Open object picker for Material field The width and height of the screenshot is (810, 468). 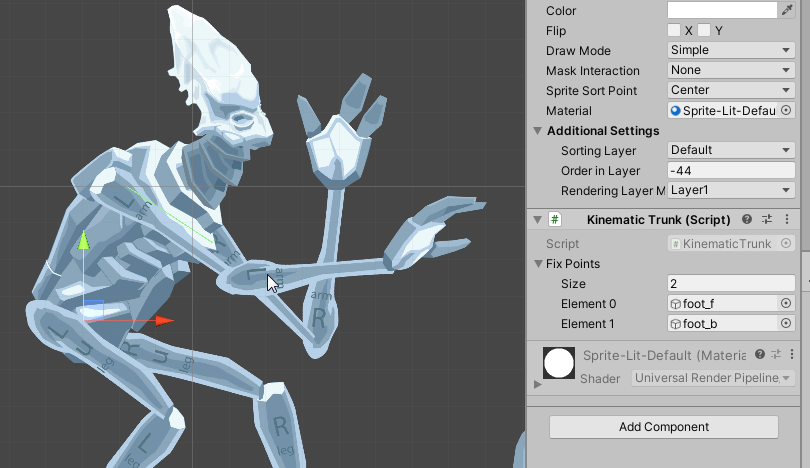786,110
